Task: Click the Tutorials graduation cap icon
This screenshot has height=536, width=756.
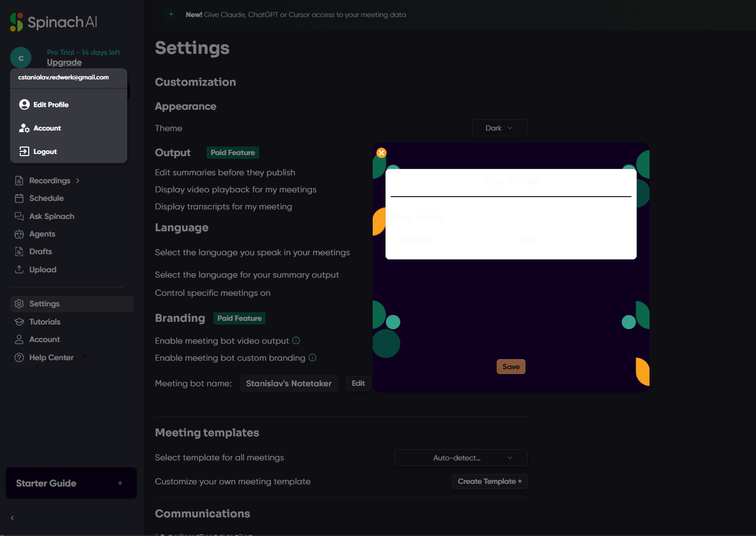Action: click(x=19, y=322)
